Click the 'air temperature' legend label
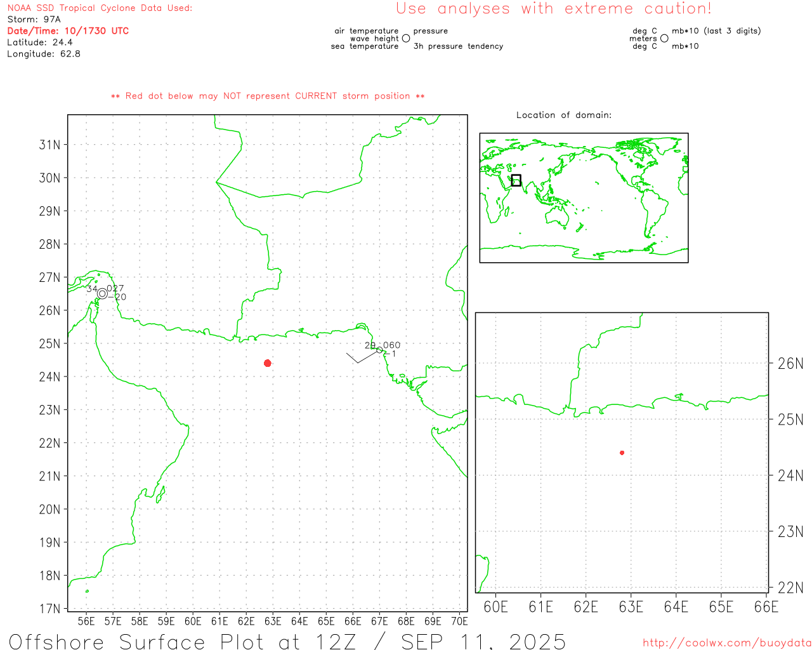 pos(367,31)
